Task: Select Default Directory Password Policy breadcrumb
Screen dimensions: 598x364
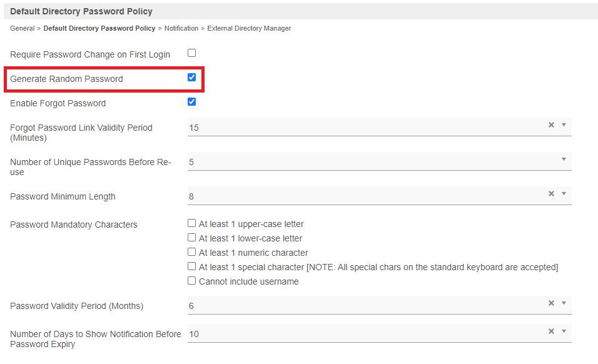Action: tap(99, 28)
